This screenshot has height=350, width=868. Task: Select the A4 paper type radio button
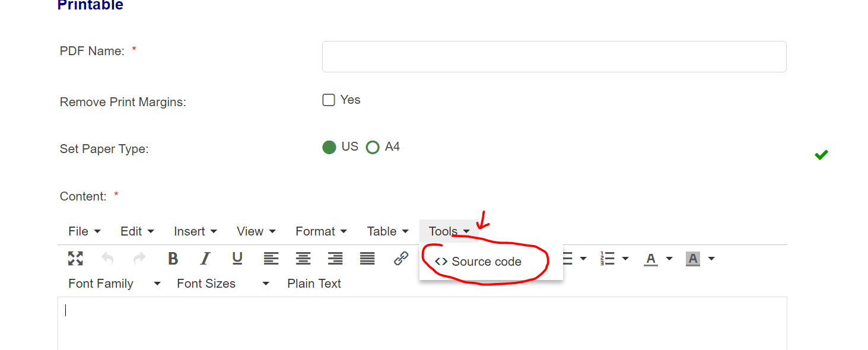click(373, 147)
